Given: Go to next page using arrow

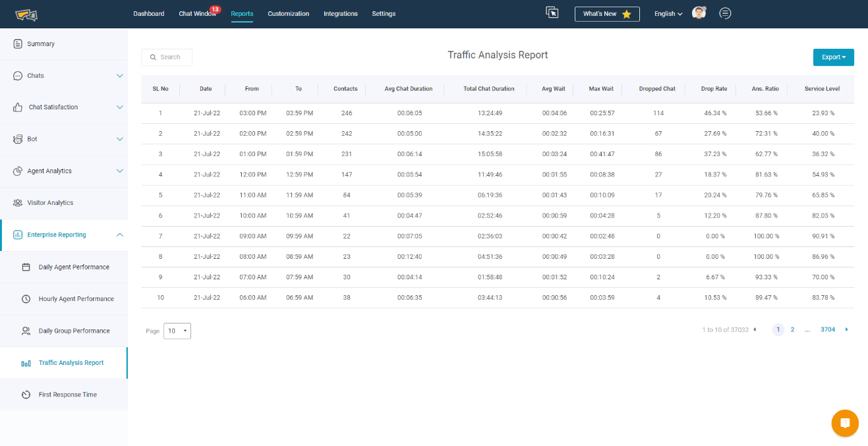Looking at the screenshot, I should 847,329.
